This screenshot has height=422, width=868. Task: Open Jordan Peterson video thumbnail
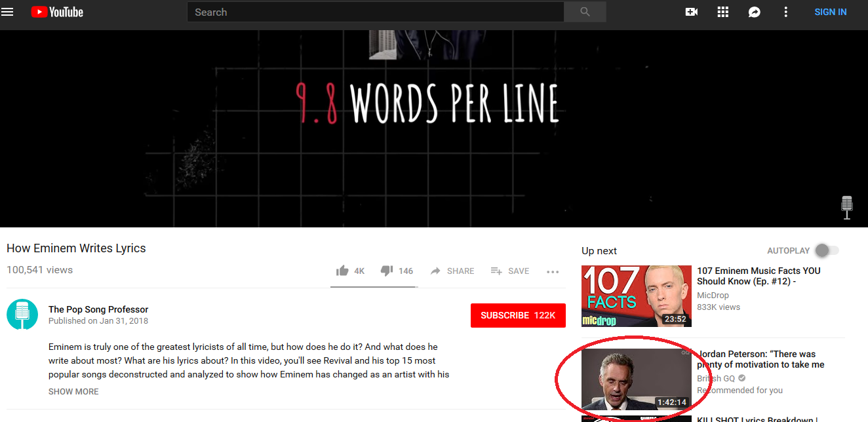click(x=637, y=379)
